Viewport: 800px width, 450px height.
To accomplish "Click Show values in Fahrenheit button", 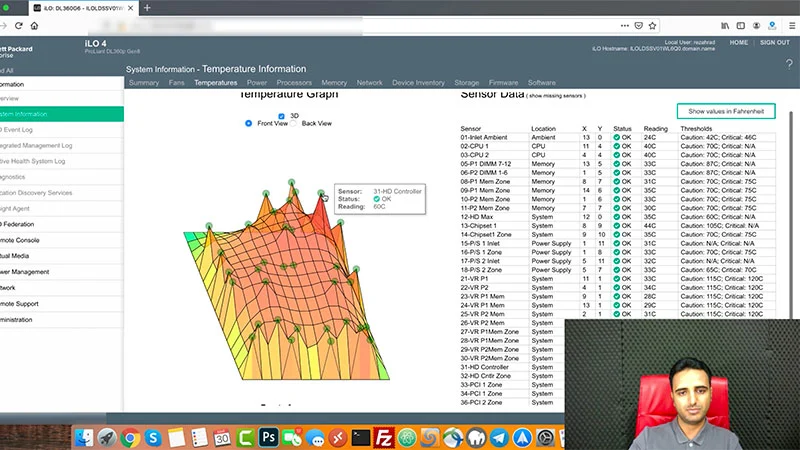I will click(x=725, y=111).
